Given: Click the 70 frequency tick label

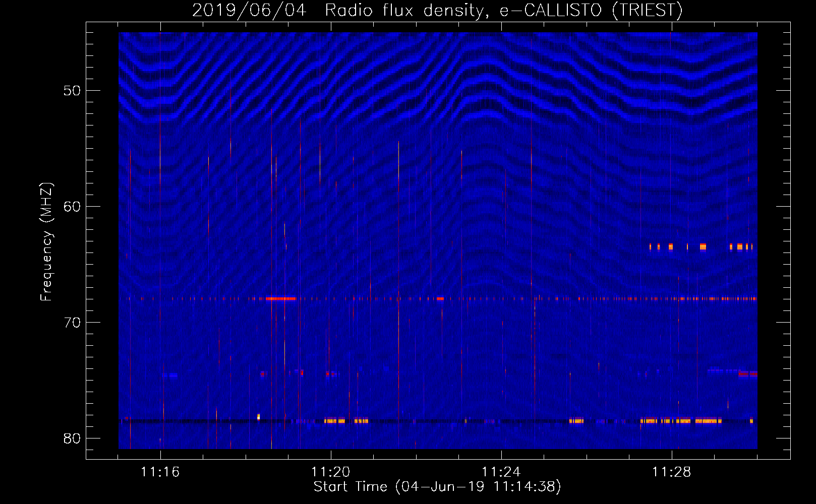Looking at the screenshot, I should (x=72, y=323).
